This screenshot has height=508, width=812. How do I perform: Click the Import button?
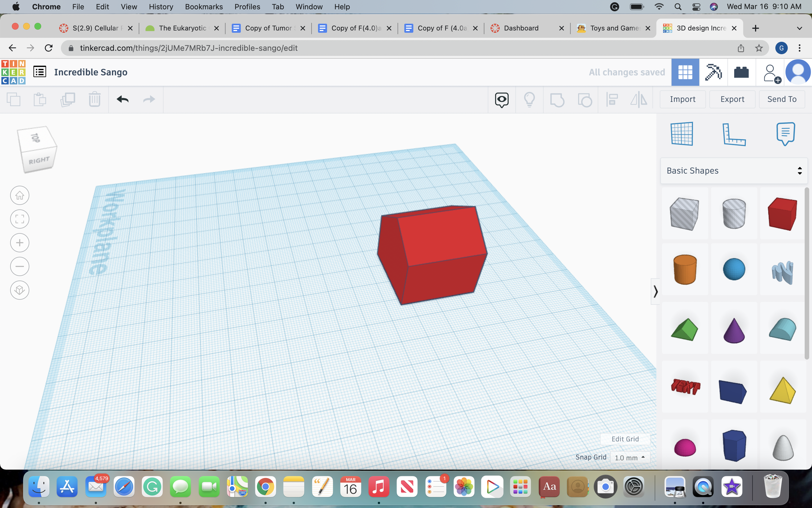(x=683, y=99)
